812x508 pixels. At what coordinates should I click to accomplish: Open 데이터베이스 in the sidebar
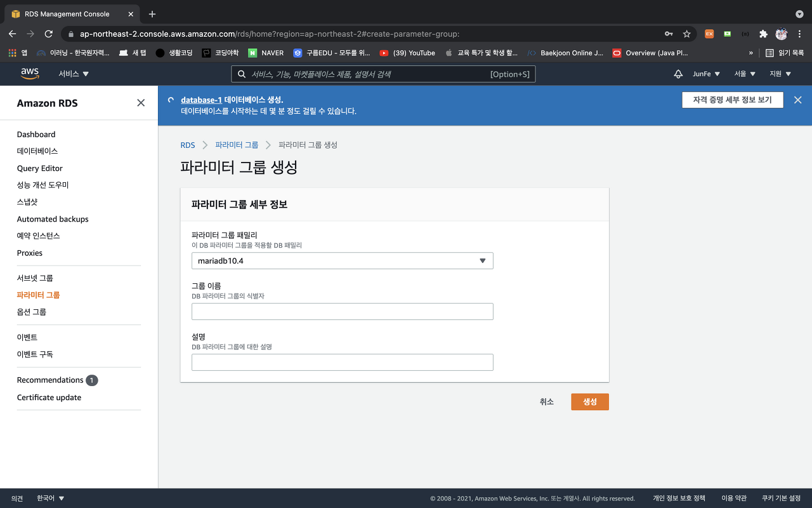click(37, 151)
